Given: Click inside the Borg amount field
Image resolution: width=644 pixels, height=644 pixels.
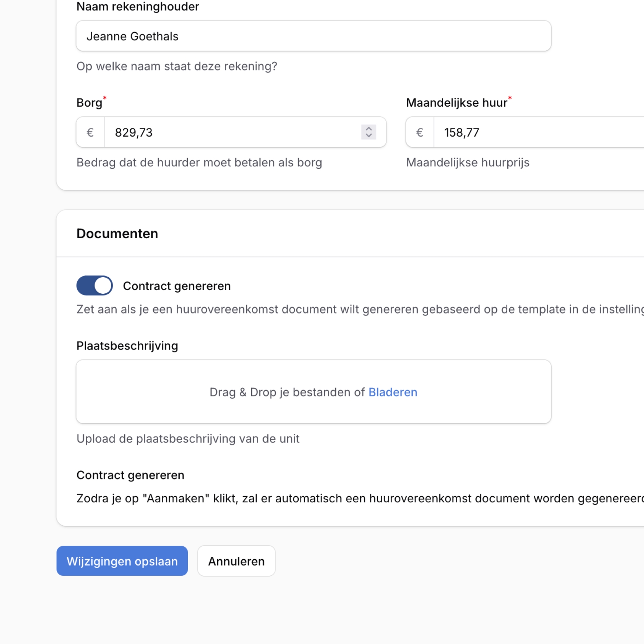Looking at the screenshot, I should [215, 132].
